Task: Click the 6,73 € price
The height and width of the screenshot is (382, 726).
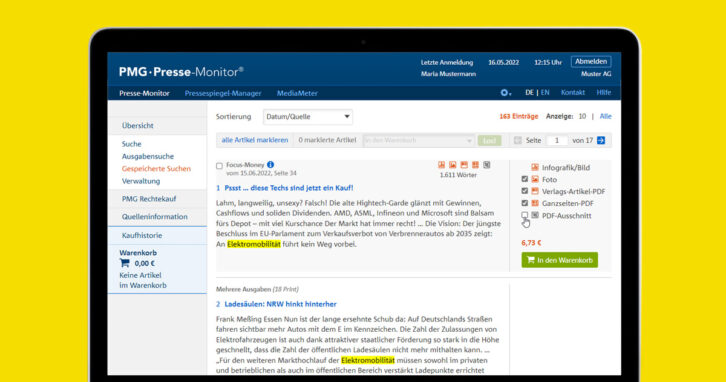Action: [531, 243]
